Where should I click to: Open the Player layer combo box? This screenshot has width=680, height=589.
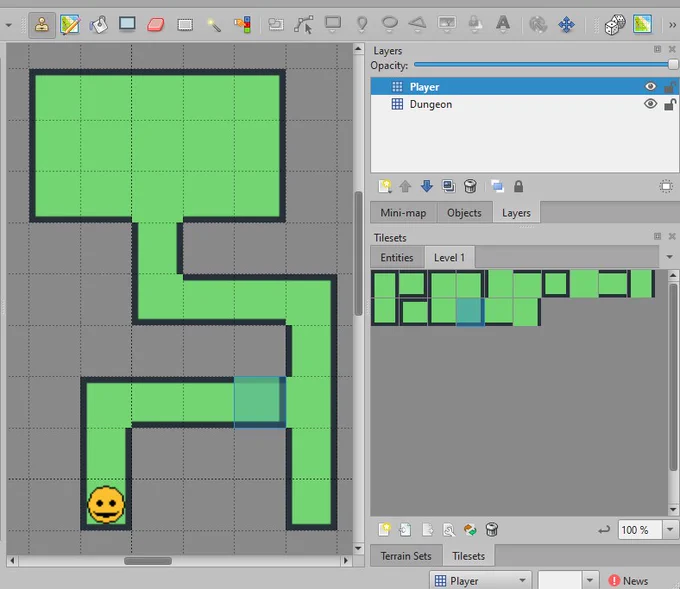[x=481, y=580]
